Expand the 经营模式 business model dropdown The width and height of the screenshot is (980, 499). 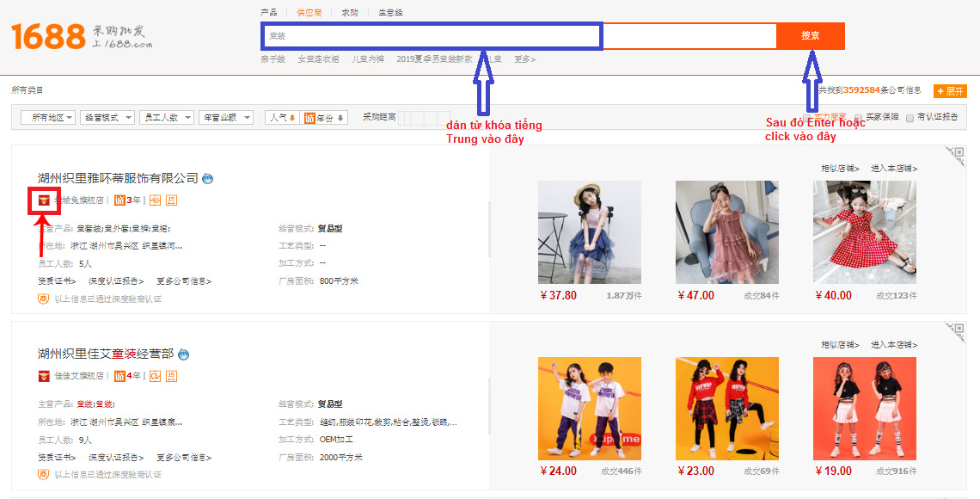[107, 118]
